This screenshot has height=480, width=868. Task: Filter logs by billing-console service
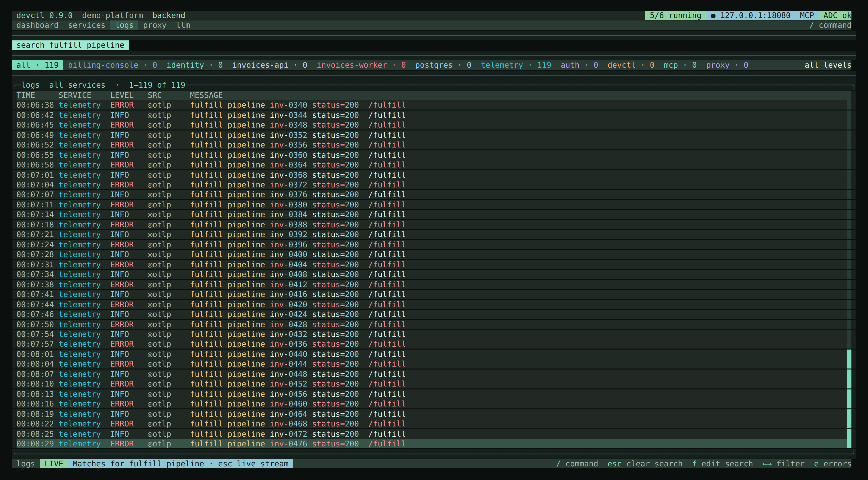click(113, 65)
